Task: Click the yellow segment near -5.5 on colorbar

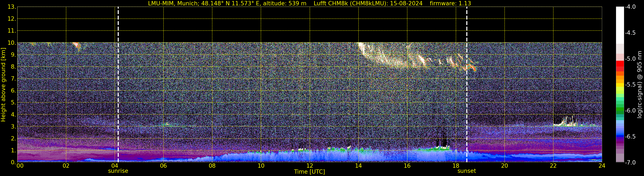Action: (620, 85)
